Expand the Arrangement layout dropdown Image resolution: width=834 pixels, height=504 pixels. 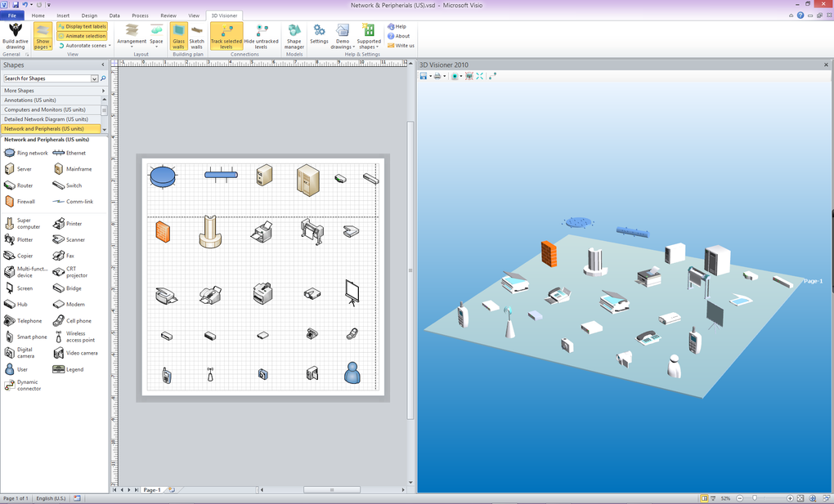[x=132, y=36]
